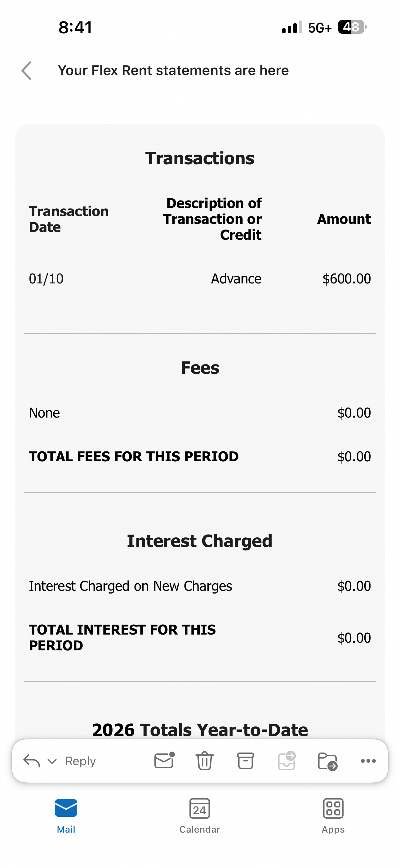This screenshot has height=868, width=400.
Task: Open the Calendar tab
Action: 200,816
